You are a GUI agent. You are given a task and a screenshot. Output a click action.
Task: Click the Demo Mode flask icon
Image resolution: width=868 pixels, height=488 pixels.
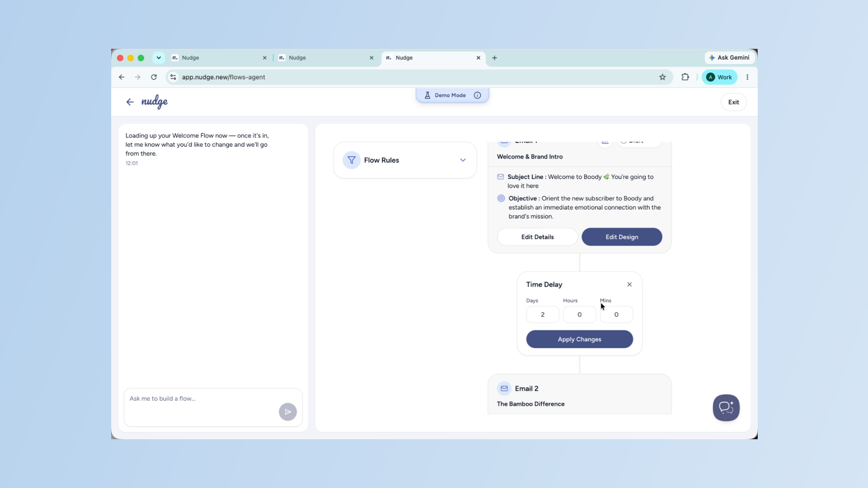pyautogui.click(x=427, y=95)
